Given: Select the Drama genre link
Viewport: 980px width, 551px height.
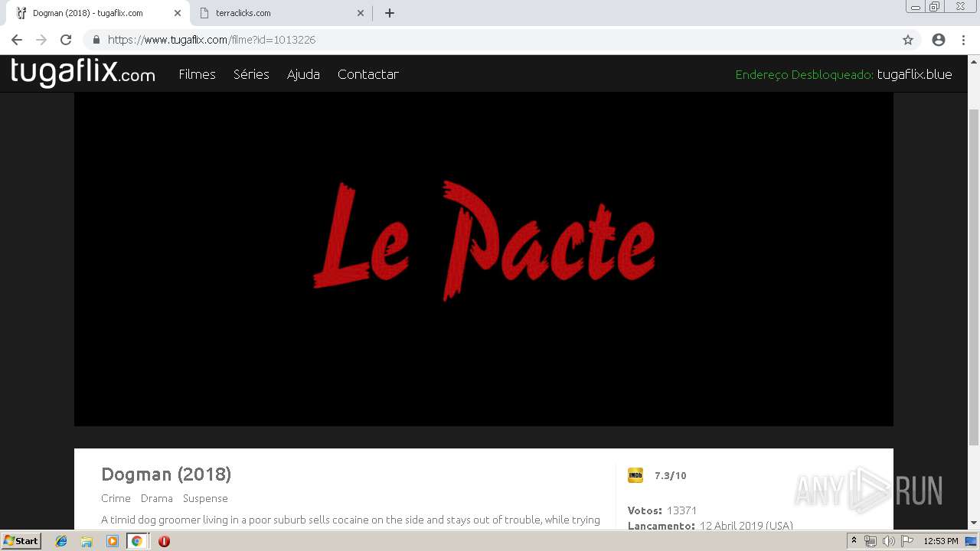Looking at the screenshot, I should click(156, 498).
